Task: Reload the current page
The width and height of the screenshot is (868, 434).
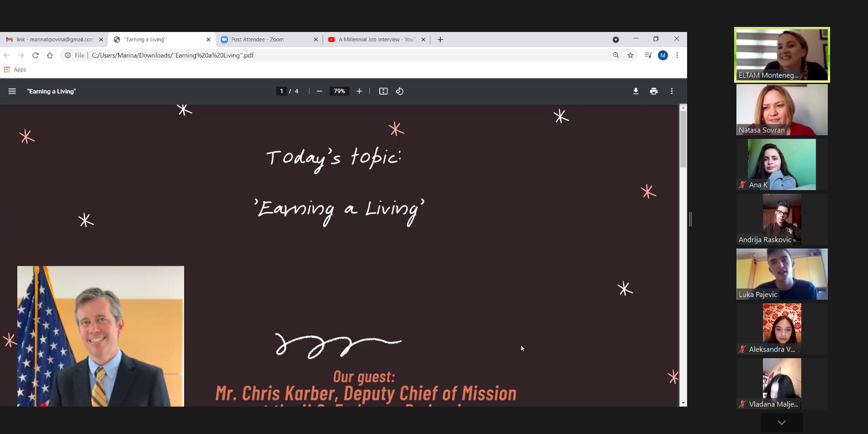Action: coord(36,55)
